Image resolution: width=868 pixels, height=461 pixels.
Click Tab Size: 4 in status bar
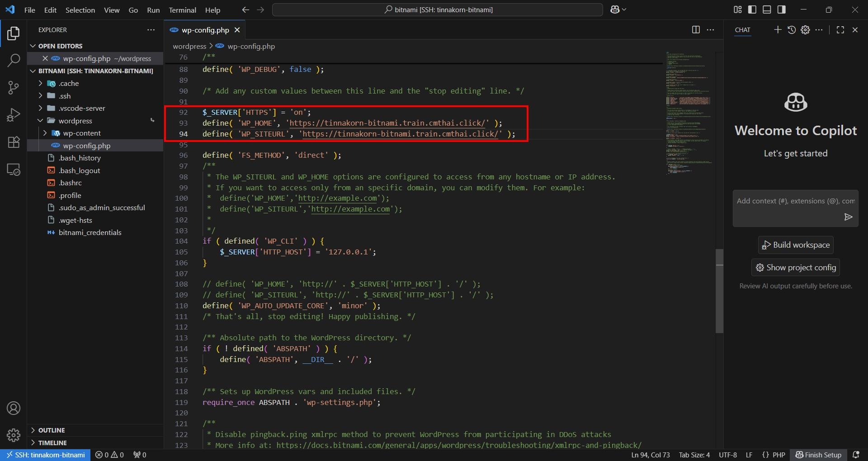coord(694,455)
